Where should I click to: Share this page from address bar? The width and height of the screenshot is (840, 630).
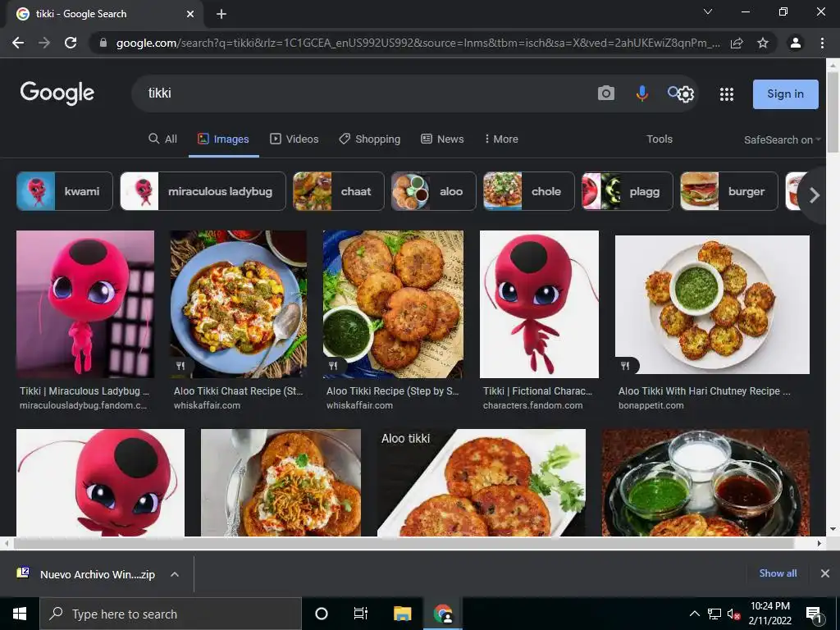click(x=737, y=43)
